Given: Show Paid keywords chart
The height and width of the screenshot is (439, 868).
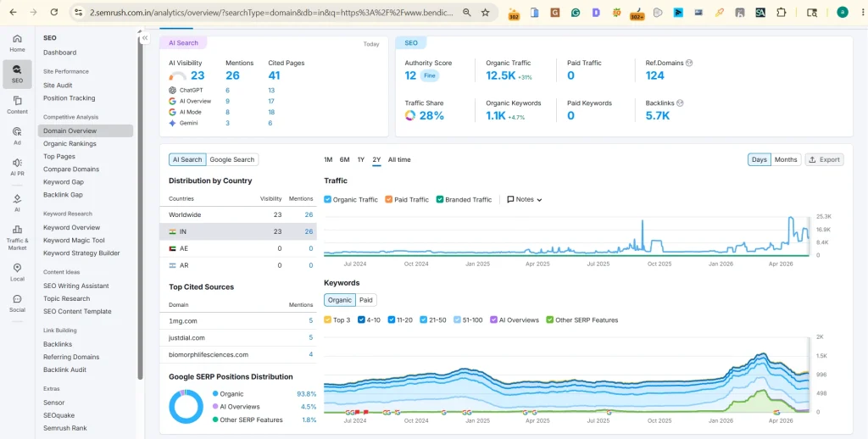Looking at the screenshot, I should coord(366,300).
